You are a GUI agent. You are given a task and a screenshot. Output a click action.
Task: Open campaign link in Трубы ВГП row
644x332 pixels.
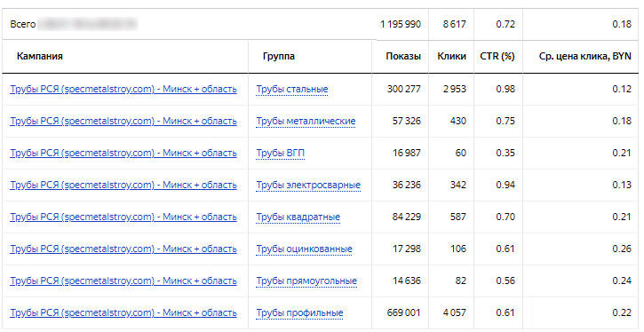coord(123,153)
